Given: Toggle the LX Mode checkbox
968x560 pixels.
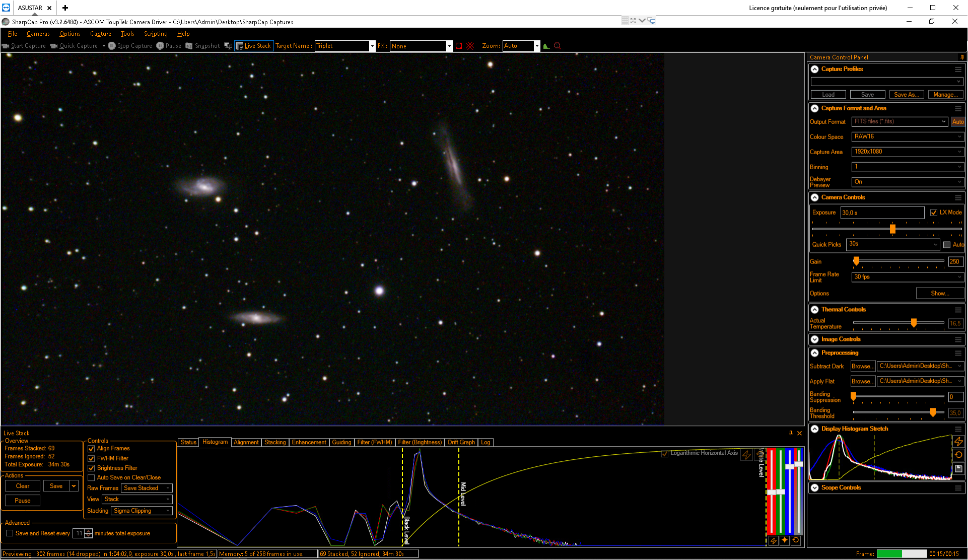Looking at the screenshot, I should (934, 213).
